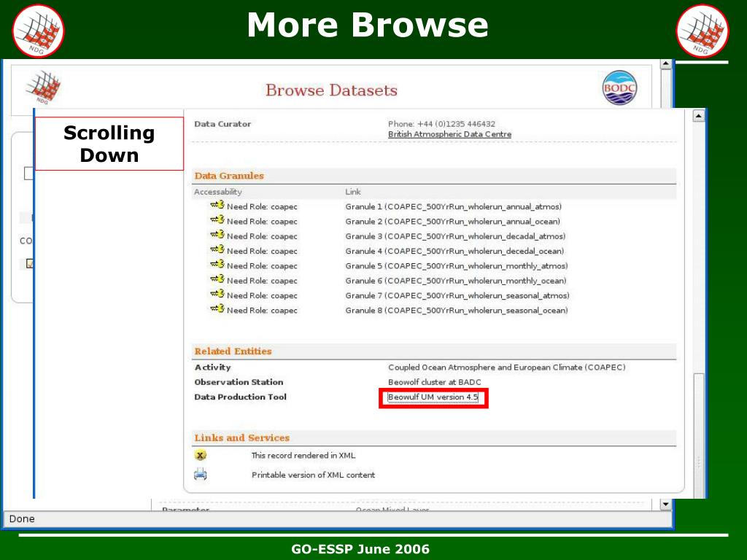Click the Observation Station label
Image resolution: width=747 pixels, height=560 pixels.
[239, 382]
